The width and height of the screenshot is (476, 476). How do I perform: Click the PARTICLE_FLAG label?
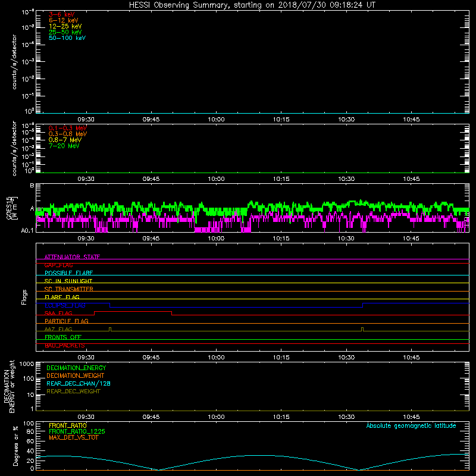pos(67,321)
